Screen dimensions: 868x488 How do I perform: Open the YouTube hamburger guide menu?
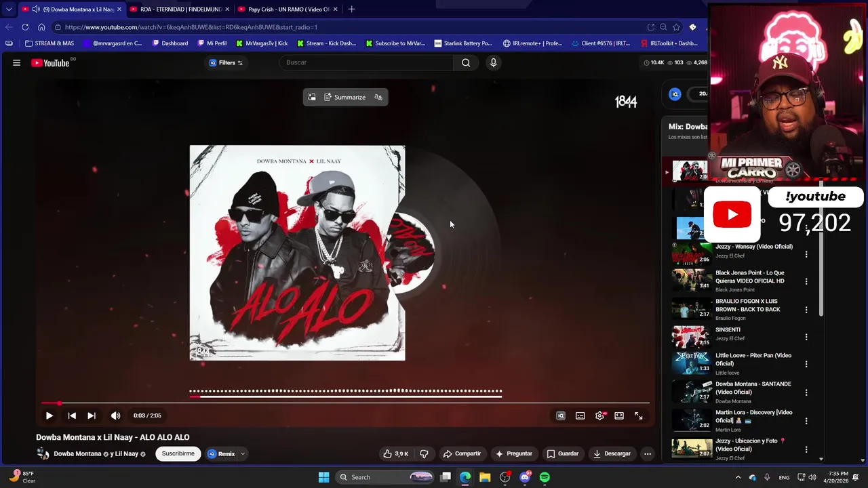(16, 62)
